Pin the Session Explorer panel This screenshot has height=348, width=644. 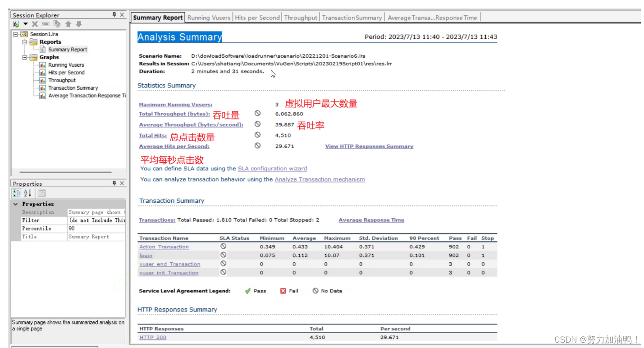[114, 15]
